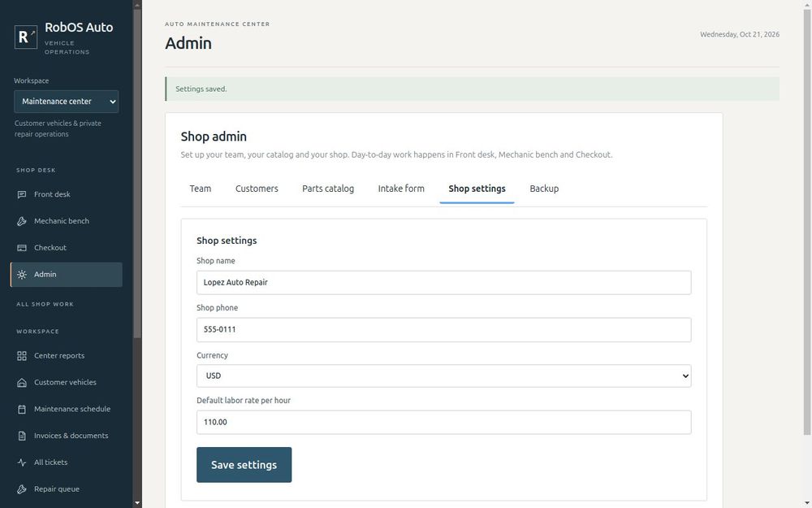The width and height of the screenshot is (812, 508).
Task: Go to Mechanic bench page
Action: (67, 221)
